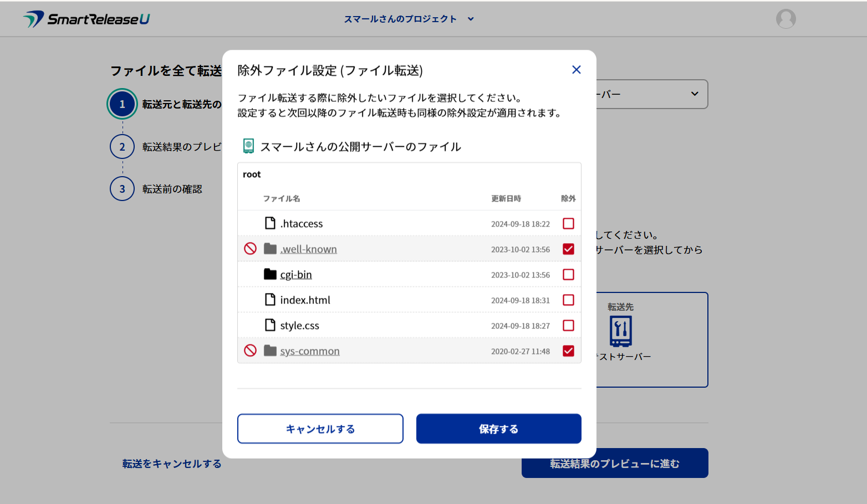Click the .htaccess file icon
Viewport: 867px width, 504px height.
click(270, 223)
